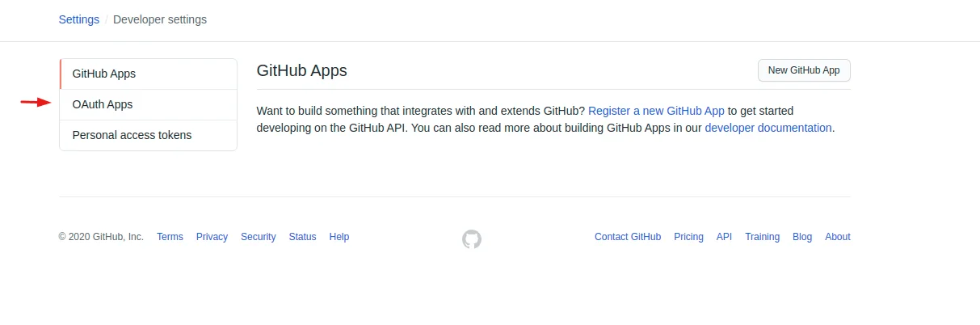Click the Developer settings breadcrumb text
The width and height of the screenshot is (980, 325).
coord(160,19)
